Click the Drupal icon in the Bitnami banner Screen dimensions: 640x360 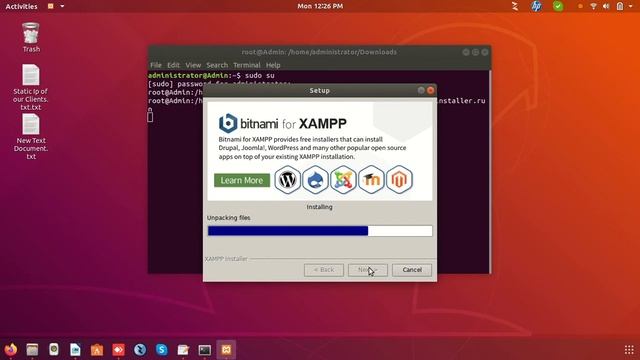pos(315,180)
